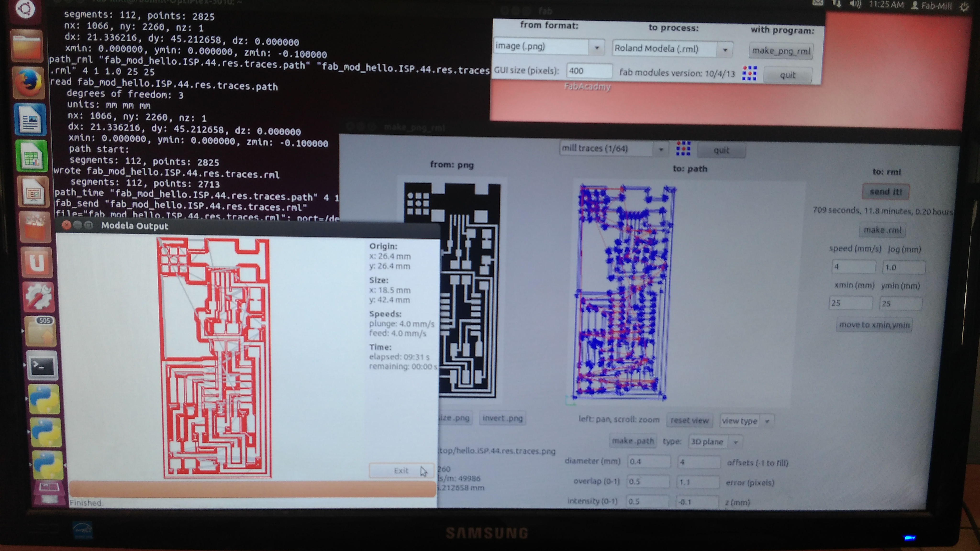Open the sound volume indicator in top bar
The width and height of the screenshot is (980, 551).
pyautogui.click(x=855, y=5)
